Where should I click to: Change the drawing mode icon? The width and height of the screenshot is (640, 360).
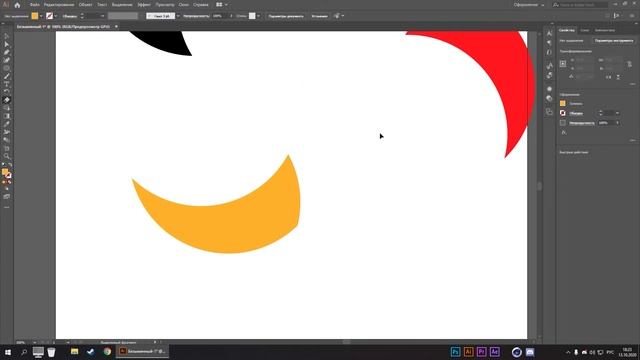pos(7,189)
